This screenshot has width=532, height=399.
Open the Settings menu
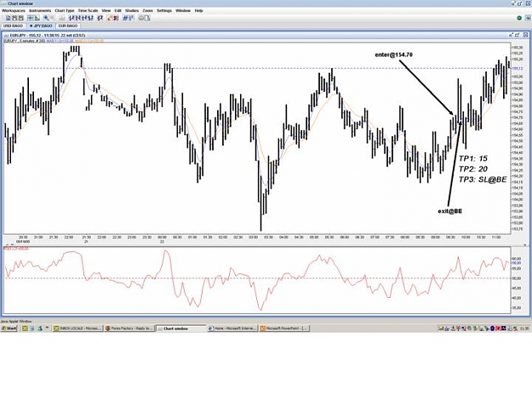pos(164,11)
